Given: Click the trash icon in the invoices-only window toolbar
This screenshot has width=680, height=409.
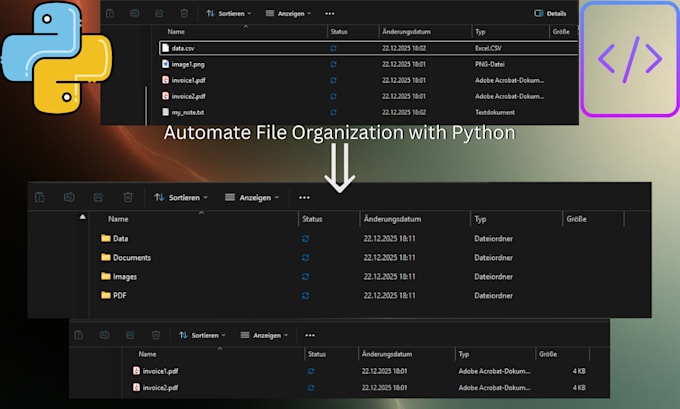Looking at the screenshot, I should (156, 335).
